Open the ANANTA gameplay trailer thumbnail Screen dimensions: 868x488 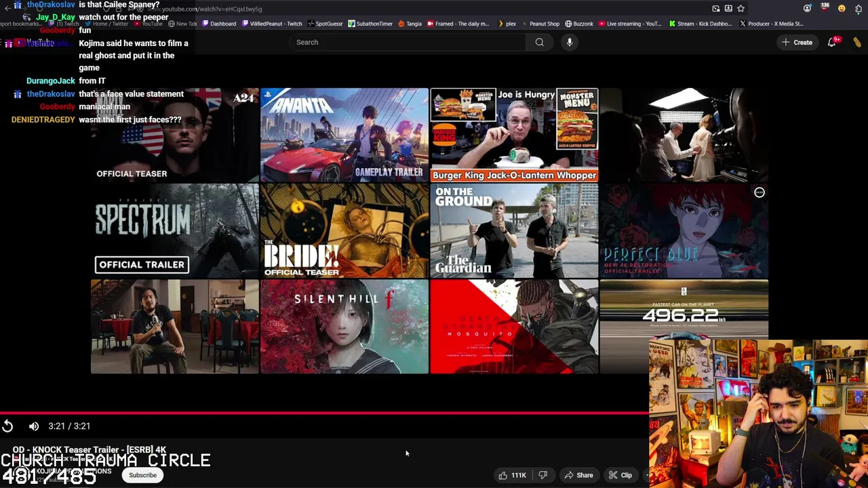[344, 135]
